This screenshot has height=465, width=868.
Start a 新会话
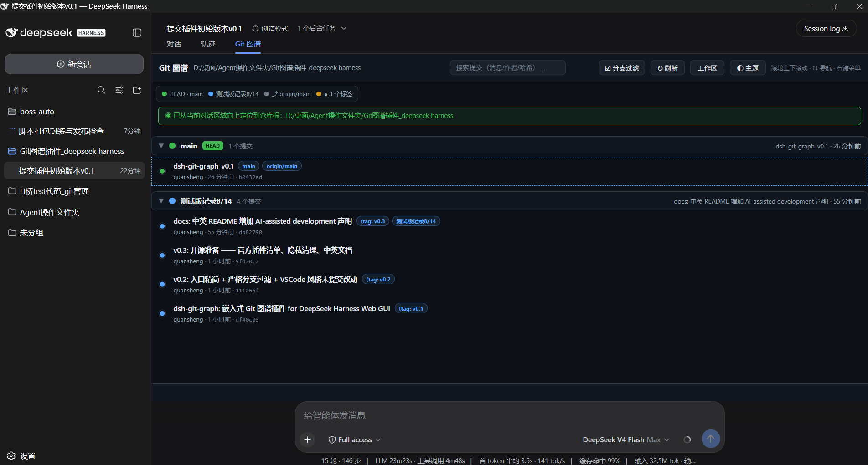[x=74, y=64]
